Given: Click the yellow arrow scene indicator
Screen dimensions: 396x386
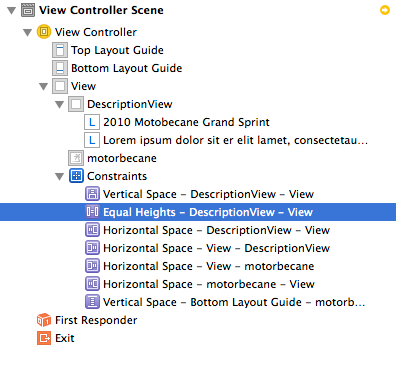Looking at the screenshot, I should click(385, 10).
